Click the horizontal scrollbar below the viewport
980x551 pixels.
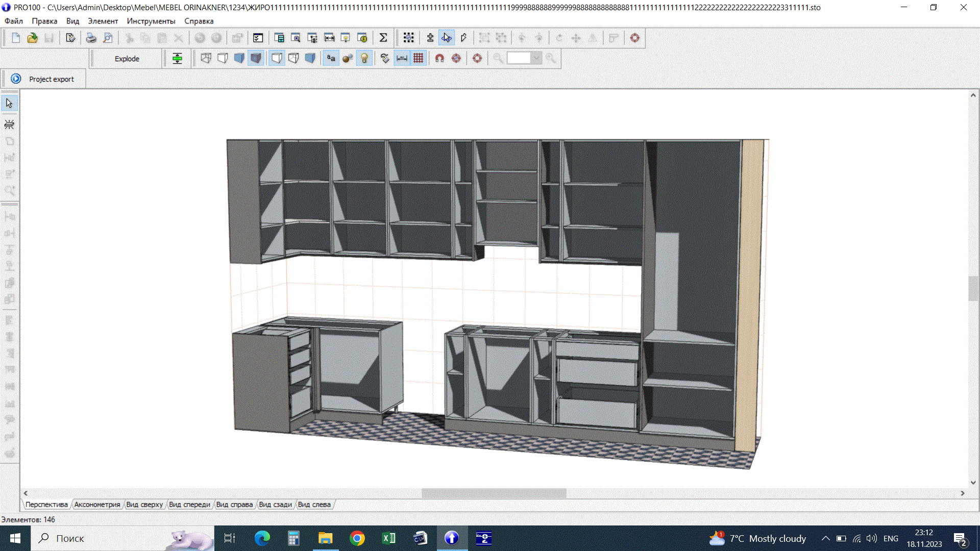(494, 493)
